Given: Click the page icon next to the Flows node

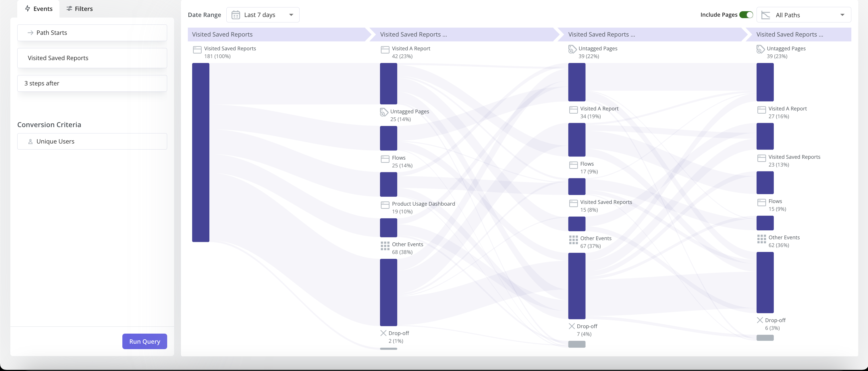Looking at the screenshot, I should point(385,158).
